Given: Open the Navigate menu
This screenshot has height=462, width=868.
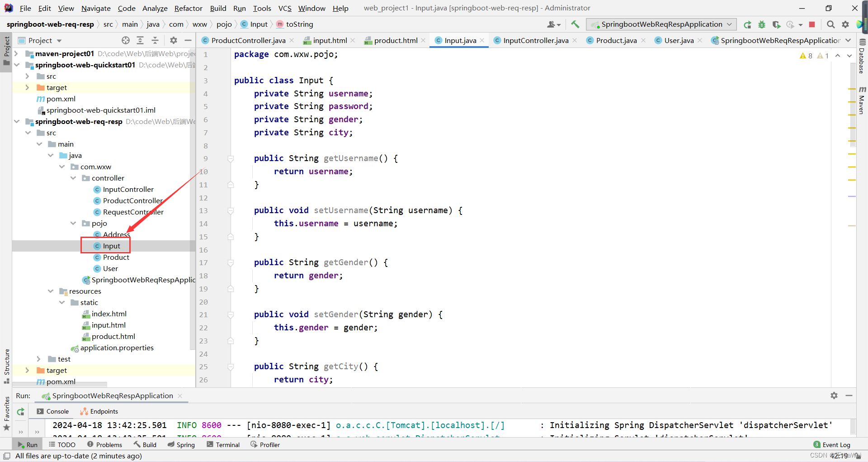Looking at the screenshot, I should point(96,8).
